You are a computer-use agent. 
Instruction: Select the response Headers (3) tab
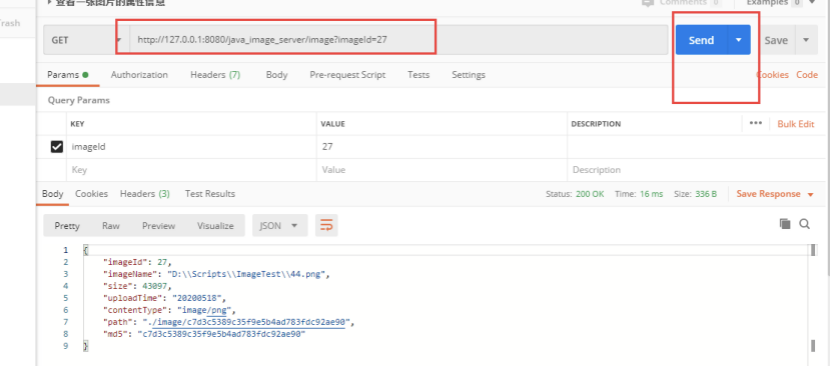tap(145, 194)
